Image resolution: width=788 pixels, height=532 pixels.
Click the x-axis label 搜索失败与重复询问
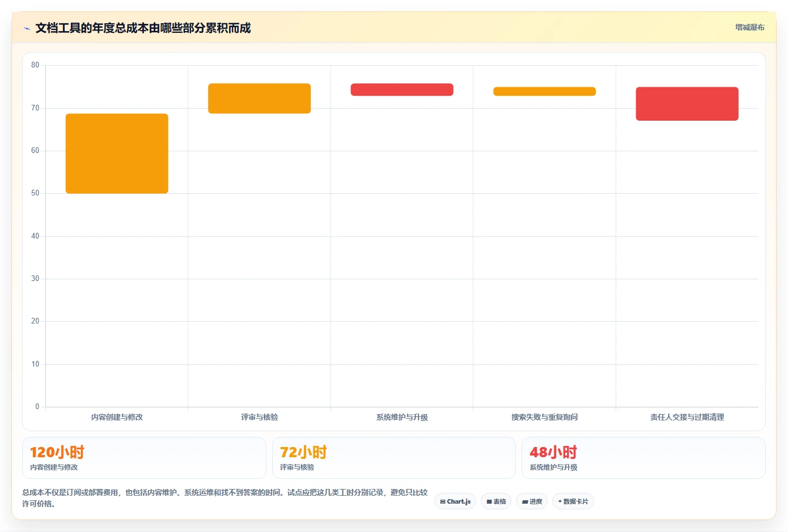[544, 417]
